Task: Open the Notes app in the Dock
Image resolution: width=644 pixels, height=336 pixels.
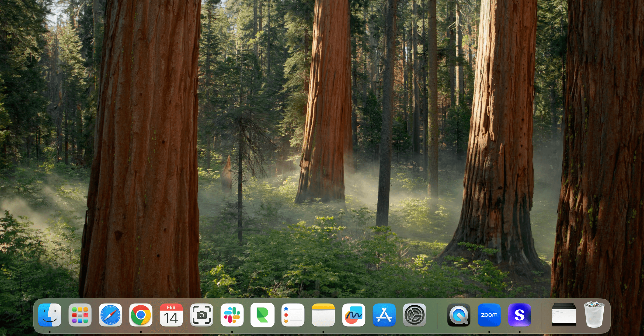Action: (x=323, y=315)
